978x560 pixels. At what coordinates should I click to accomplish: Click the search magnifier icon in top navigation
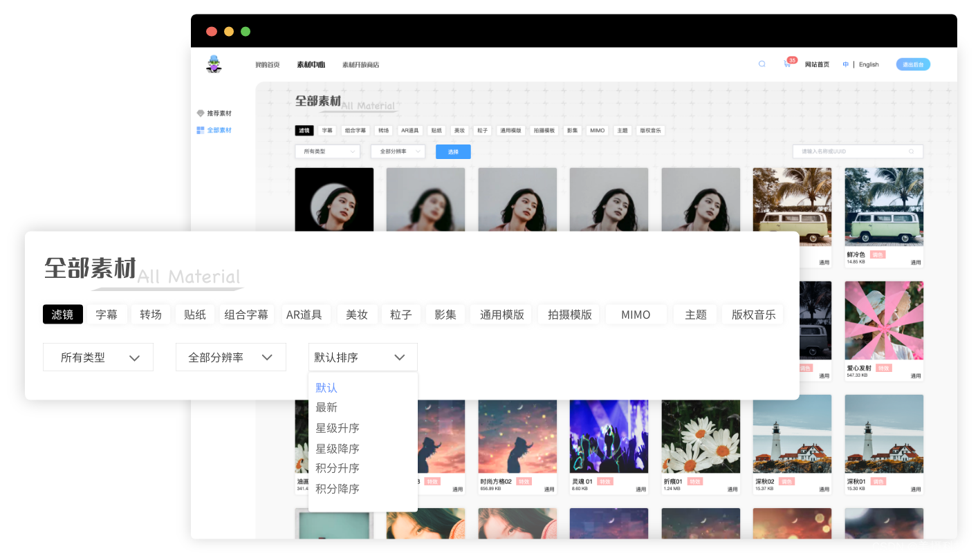pyautogui.click(x=762, y=64)
